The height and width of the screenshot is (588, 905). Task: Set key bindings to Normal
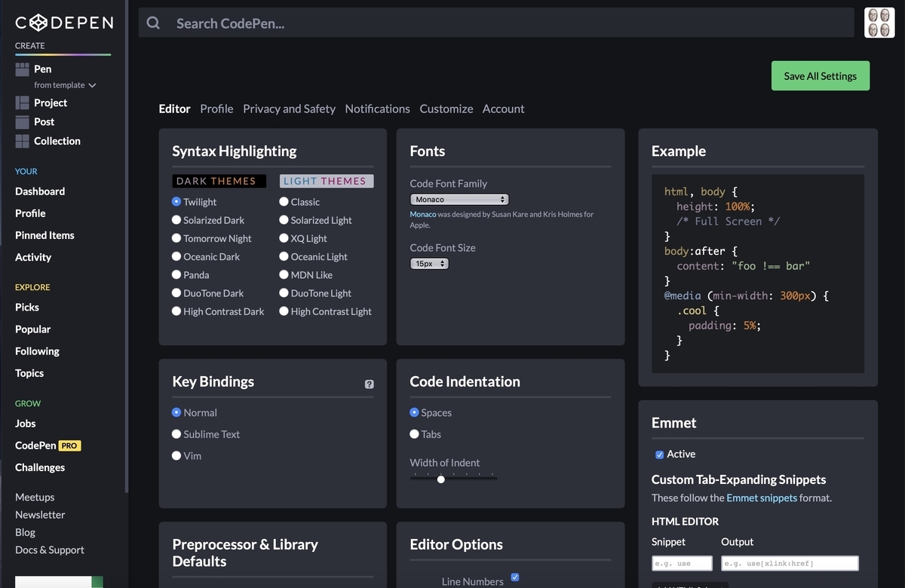(176, 412)
